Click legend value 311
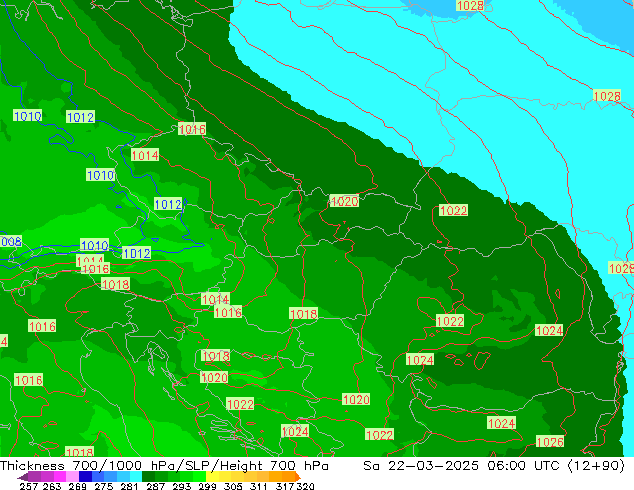 coord(258,486)
